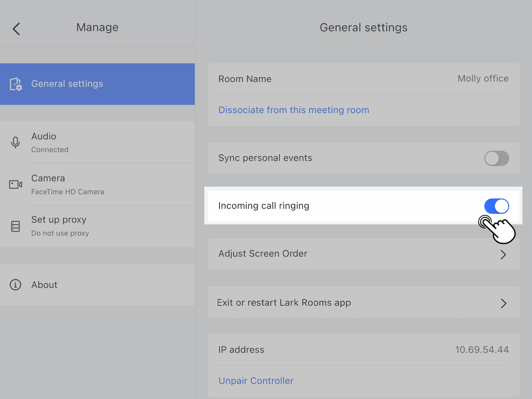
Task: Click the About info icon
Action: coord(15,285)
